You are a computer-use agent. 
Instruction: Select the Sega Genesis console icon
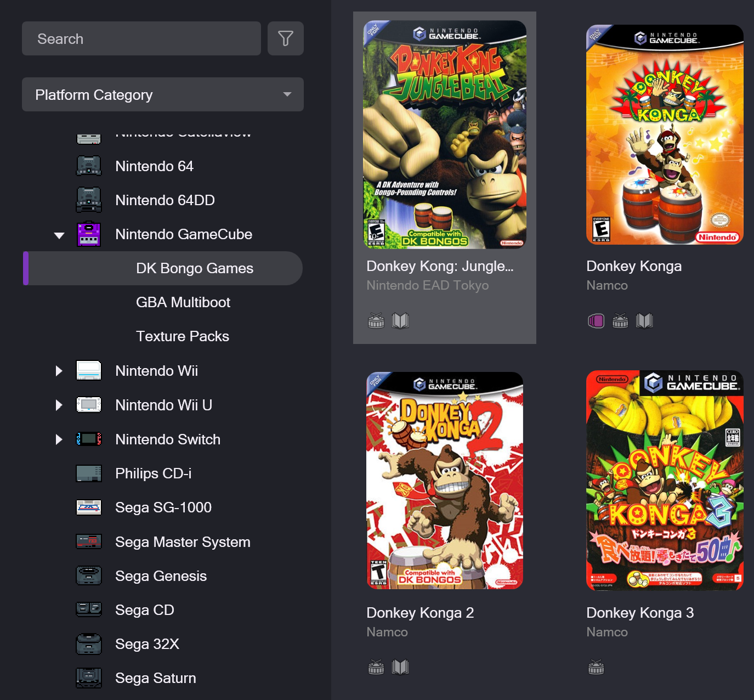89,575
